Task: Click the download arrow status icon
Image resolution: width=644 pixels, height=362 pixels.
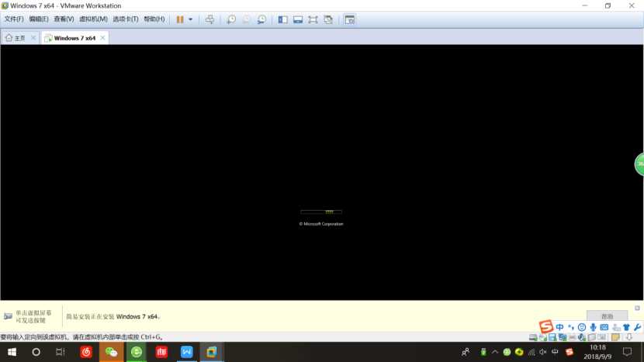Action: click(x=628, y=337)
